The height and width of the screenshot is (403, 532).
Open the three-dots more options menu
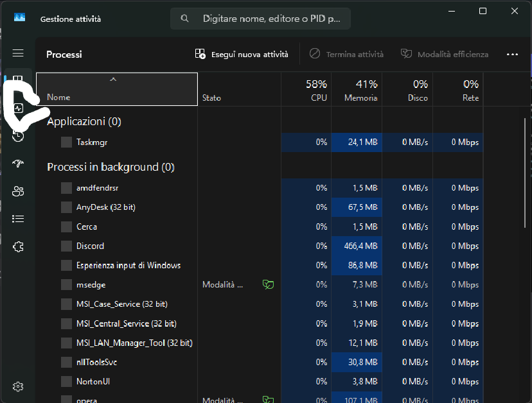pyautogui.click(x=512, y=55)
